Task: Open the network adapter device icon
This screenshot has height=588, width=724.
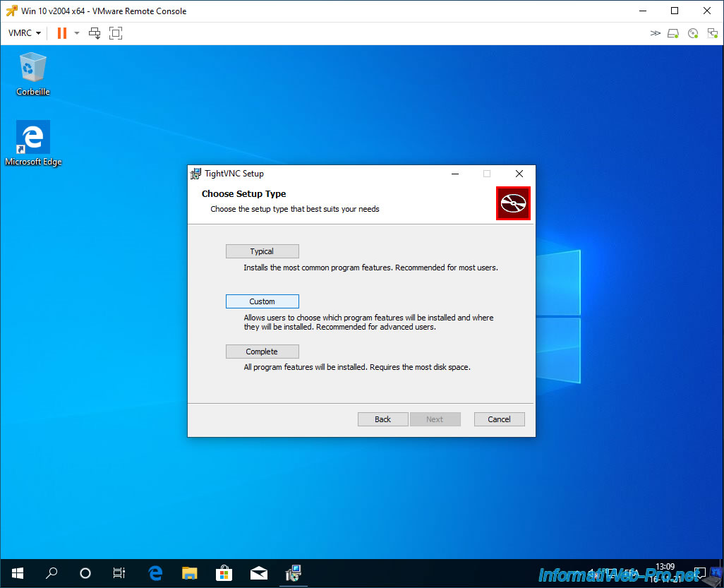Action: coord(713,33)
